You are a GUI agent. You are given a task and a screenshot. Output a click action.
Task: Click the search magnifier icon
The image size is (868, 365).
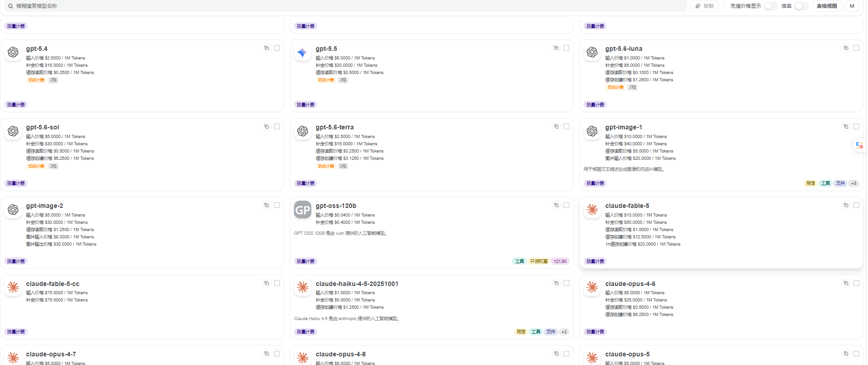10,6
